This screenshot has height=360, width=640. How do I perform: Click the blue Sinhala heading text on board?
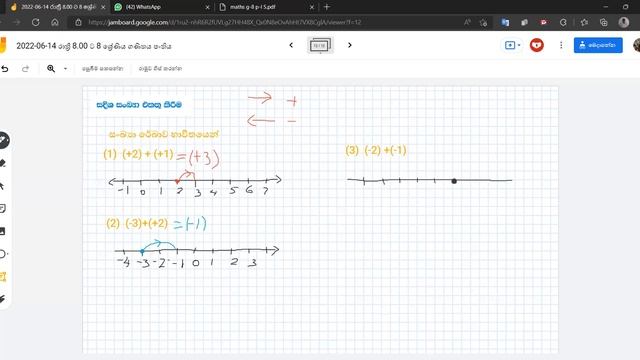(139, 105)
